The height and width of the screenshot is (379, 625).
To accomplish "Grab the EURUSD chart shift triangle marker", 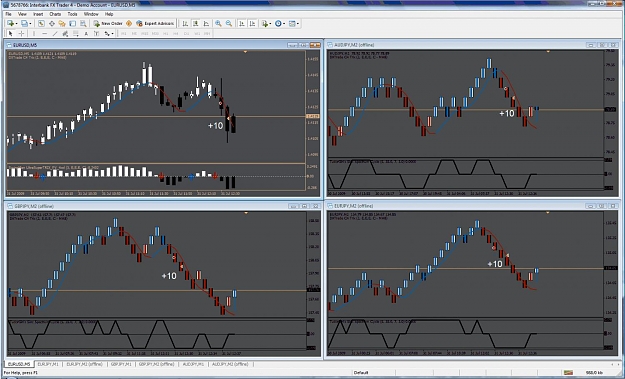I will (245, 52).
